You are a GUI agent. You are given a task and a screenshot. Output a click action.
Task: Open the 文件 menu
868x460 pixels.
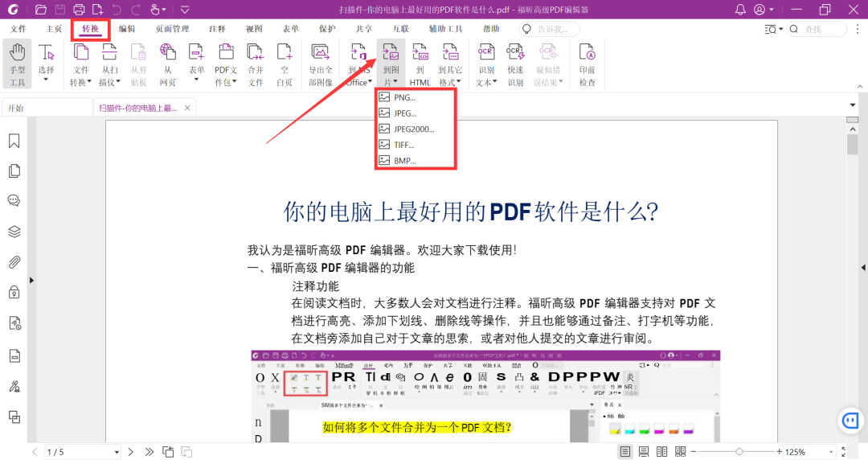coord(18,29)
